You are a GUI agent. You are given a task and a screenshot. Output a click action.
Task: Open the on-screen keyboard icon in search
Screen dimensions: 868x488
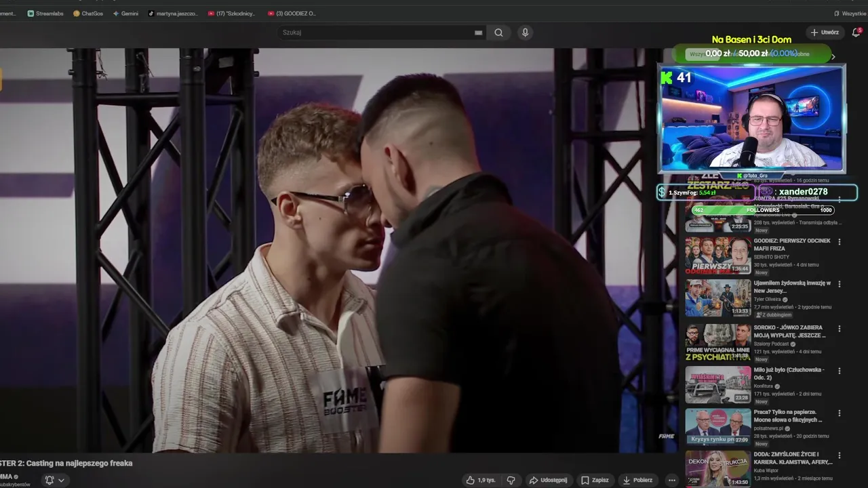click(478, 33)
